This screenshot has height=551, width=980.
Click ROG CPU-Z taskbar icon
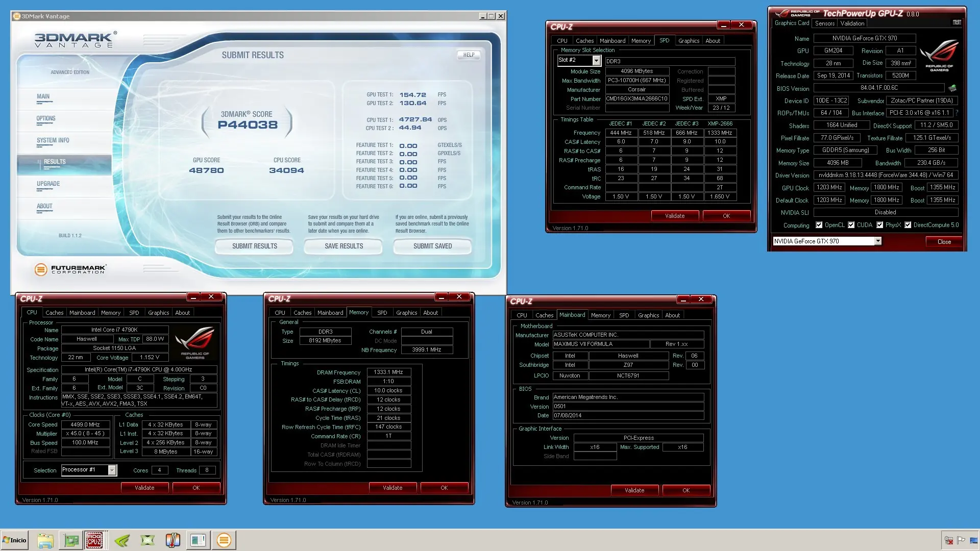click(x=94, y=540)
